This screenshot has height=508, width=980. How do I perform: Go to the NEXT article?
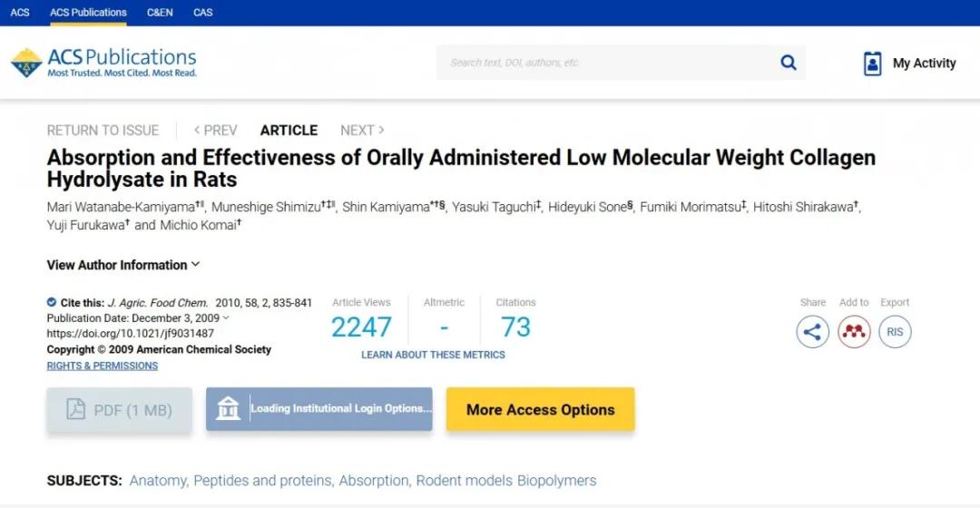pos(362,131)
